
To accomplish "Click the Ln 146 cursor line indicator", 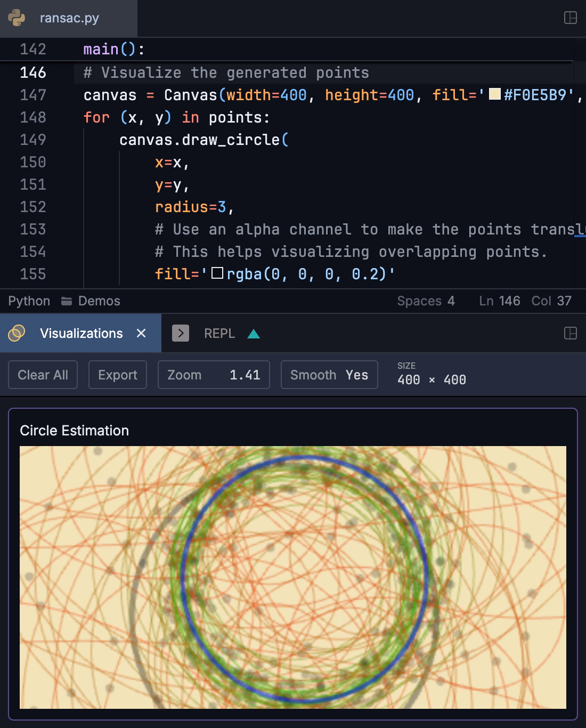I will pos(499,301).
